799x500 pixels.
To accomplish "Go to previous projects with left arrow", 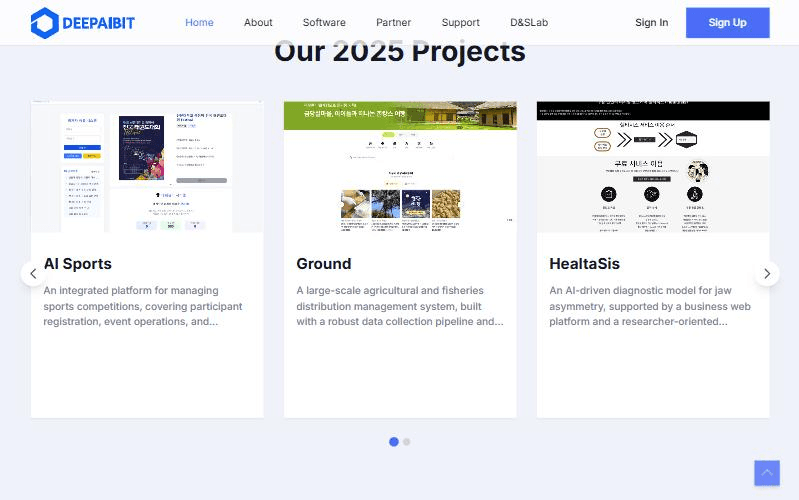I will [33, 274].
